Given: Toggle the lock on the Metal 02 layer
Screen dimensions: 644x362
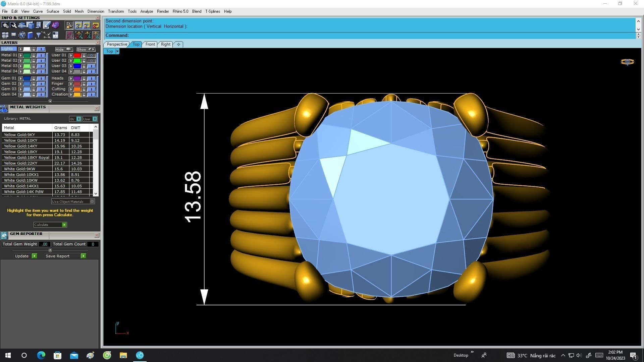Looking at the screenshot, I should point(34,61).
